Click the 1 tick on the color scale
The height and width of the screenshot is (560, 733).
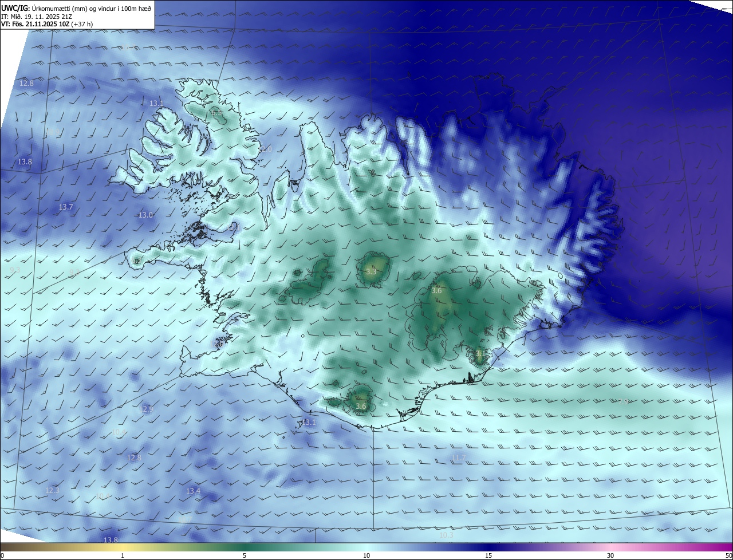123,555
